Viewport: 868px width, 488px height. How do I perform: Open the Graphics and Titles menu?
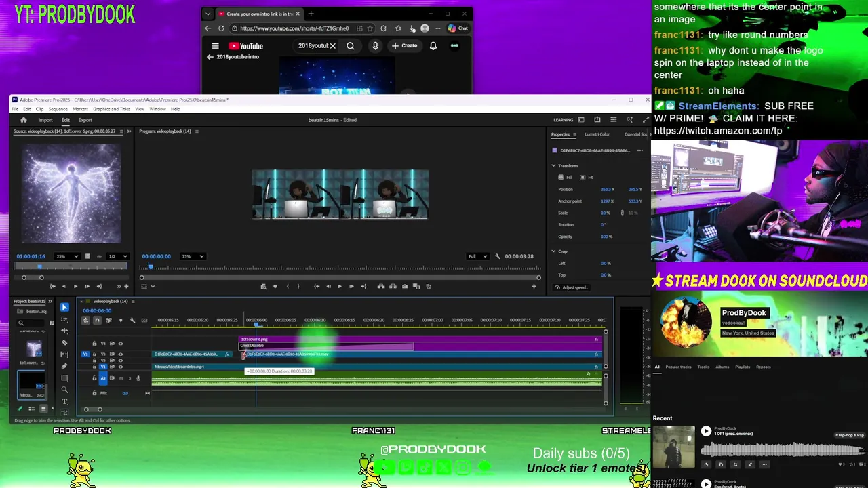pyautogui.click(x=111, y=109)
